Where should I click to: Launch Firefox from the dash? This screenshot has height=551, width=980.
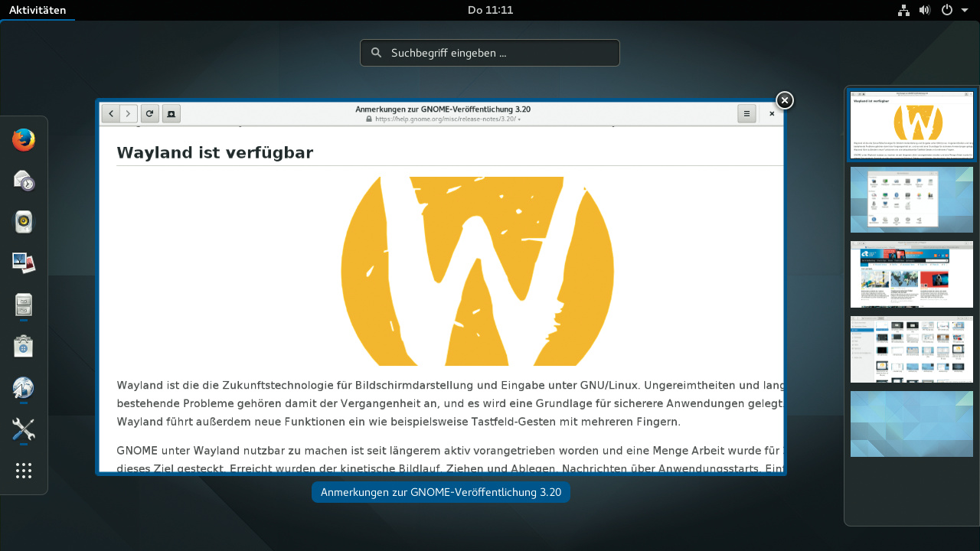coord(24,140)
